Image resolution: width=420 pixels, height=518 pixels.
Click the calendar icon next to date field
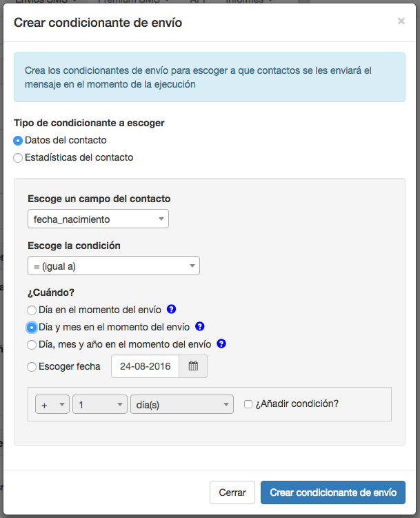point(193,366)
